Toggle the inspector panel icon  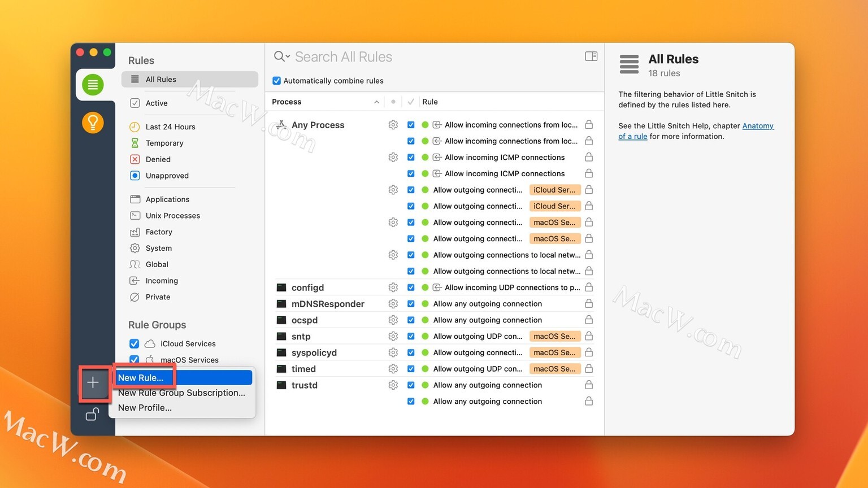click(591, 56)
